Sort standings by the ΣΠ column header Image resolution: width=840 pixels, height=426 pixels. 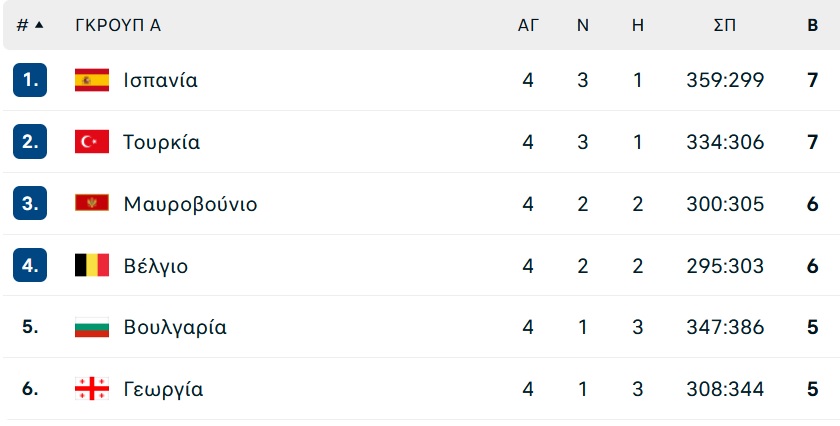click(725, 25)
